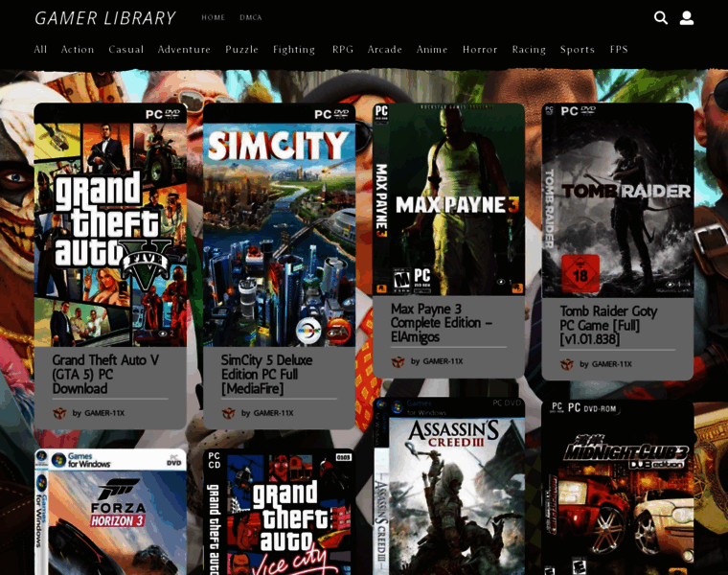
Task: Open the user account icon
Action: [687, 17]
